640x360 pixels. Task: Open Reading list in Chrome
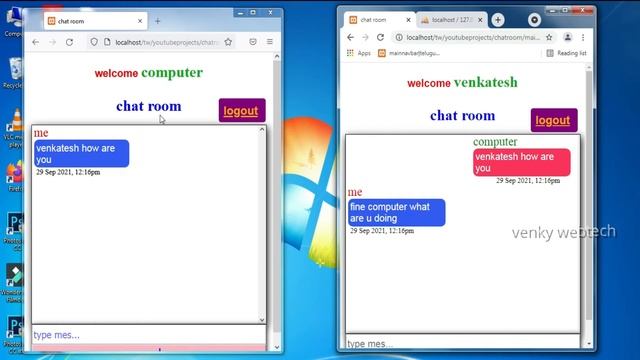[x=567, y=53]
